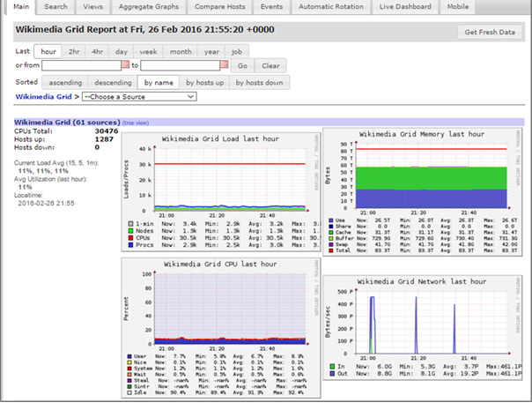Open the Views tab
Viewport: 532px width, 410px height.
click(x=93, y=6)
